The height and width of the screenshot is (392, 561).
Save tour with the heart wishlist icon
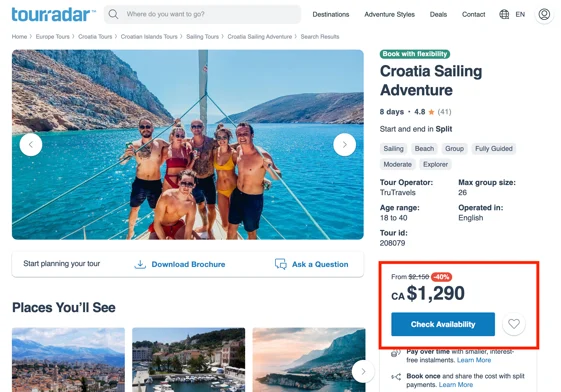point(514,324)
